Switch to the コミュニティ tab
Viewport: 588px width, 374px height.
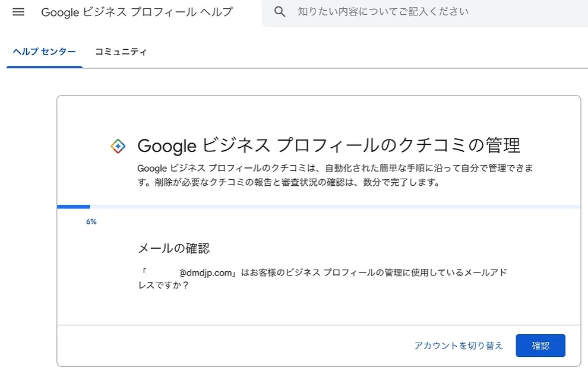[x=121, y=52]
